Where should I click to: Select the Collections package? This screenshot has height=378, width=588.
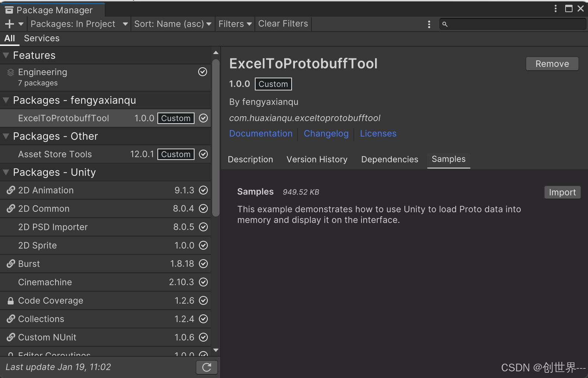[x=106, y=319]
